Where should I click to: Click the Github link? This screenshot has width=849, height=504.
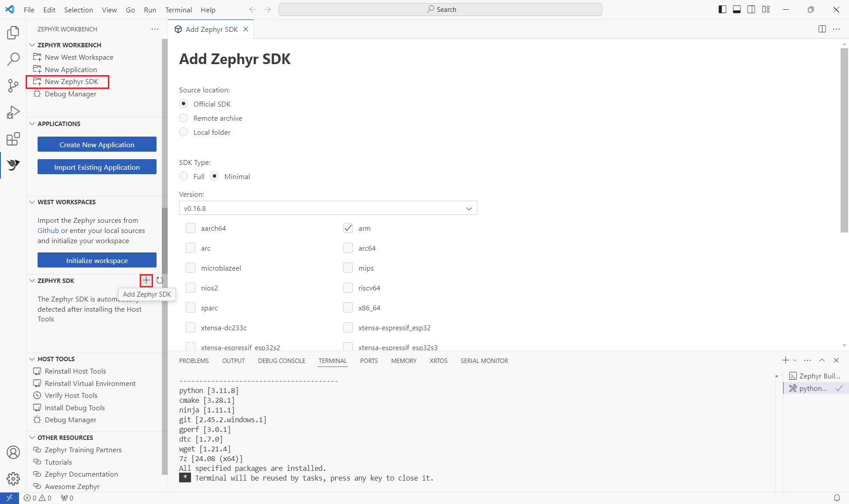coord(48,230)
